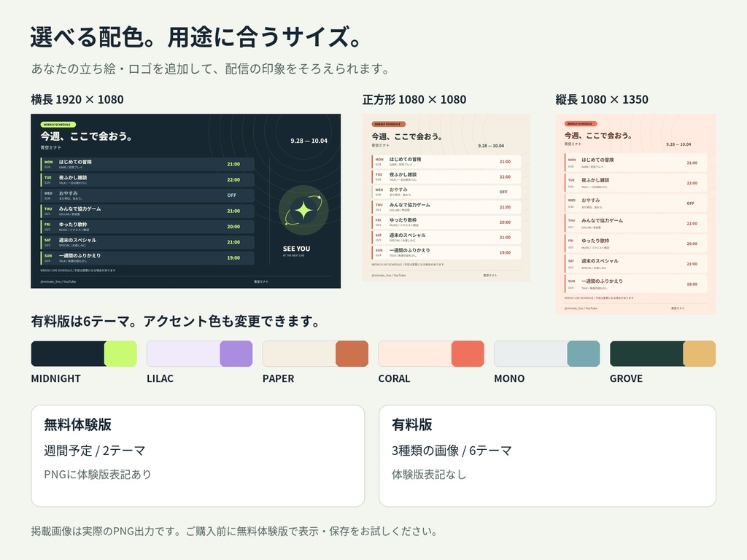Viewport: 747px width, 560px height.
Task: Choose the MONO theme color swatch
Action: [x=547, y=354]
